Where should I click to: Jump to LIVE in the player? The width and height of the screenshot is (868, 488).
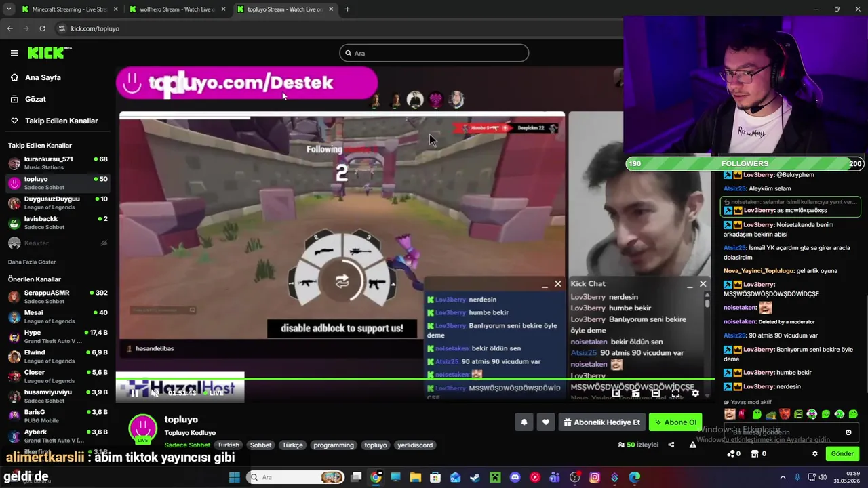coord(214,393)
